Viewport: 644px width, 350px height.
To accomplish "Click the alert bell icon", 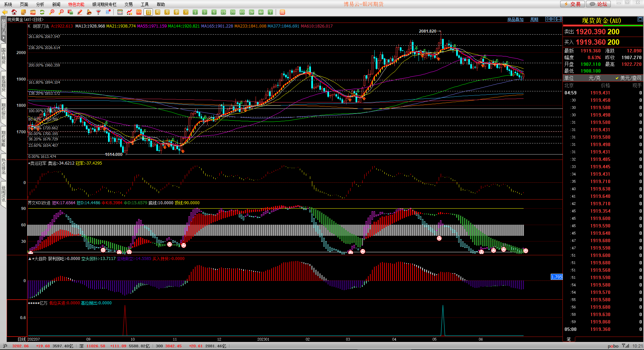I will (89, 12).
